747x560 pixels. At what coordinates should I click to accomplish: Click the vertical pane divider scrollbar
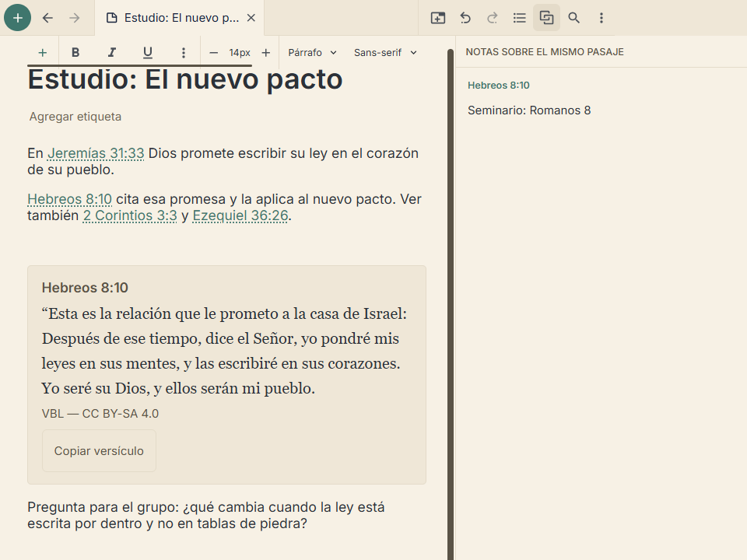click(x=451, y=305)
